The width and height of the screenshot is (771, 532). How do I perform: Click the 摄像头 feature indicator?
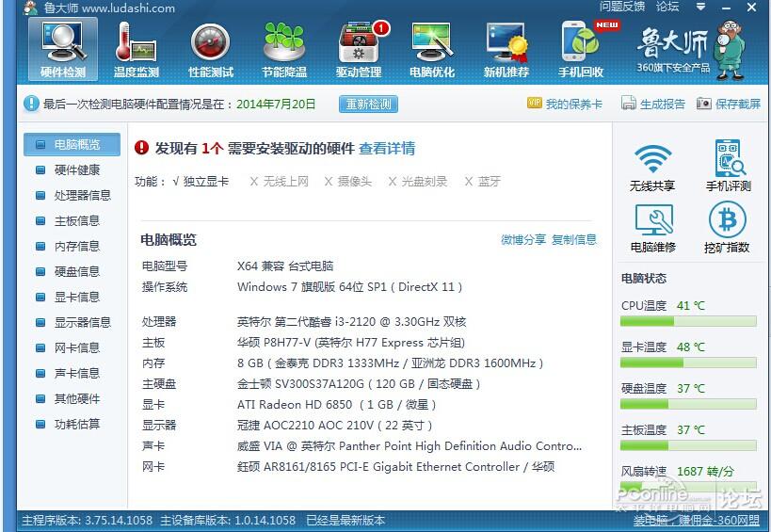348,182
